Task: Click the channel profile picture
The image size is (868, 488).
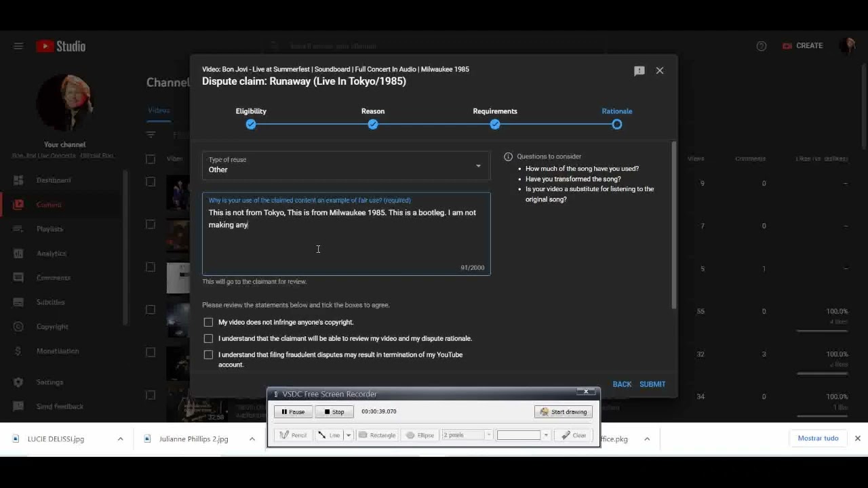Action: pyautogui.click(x=65, y=103)
